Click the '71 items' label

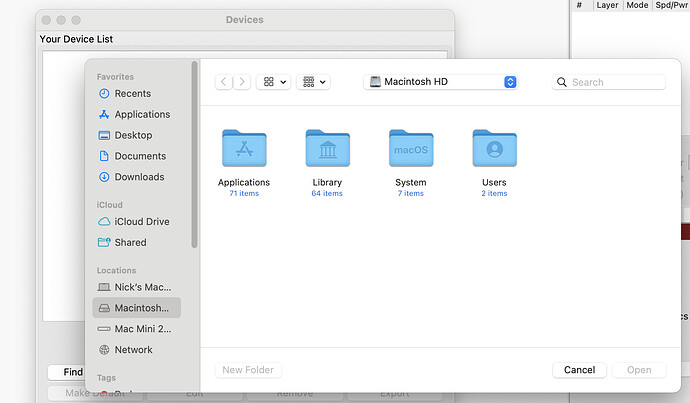pos(244,194)
